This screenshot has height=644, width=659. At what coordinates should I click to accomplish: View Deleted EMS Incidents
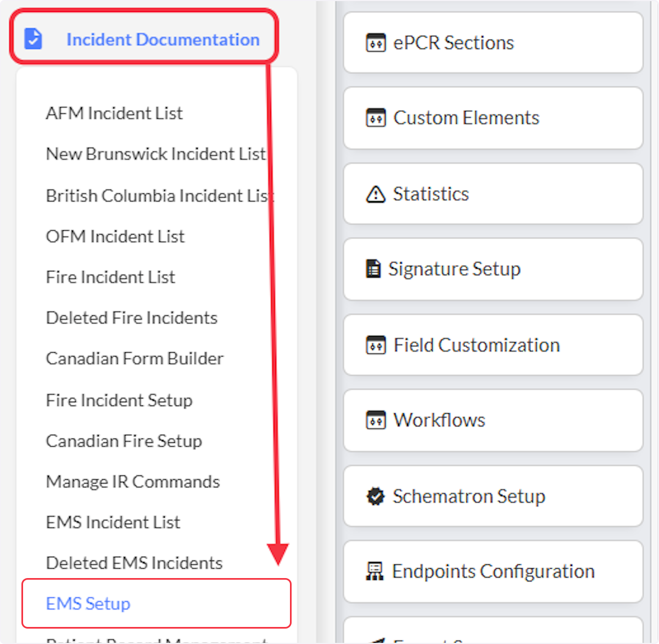point(135,563)
